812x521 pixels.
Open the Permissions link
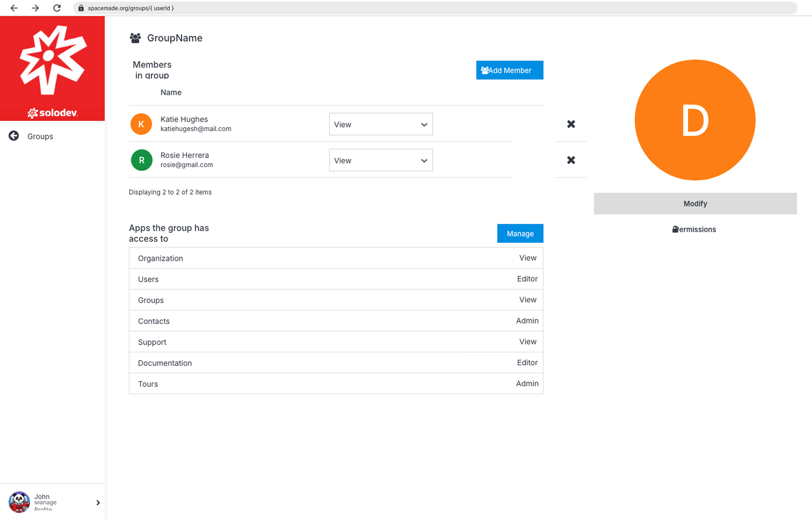coord(694,230)
